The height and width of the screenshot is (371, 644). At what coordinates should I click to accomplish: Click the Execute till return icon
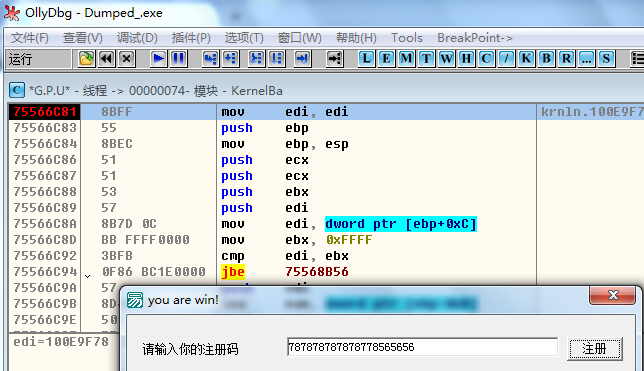pos(302,59)
